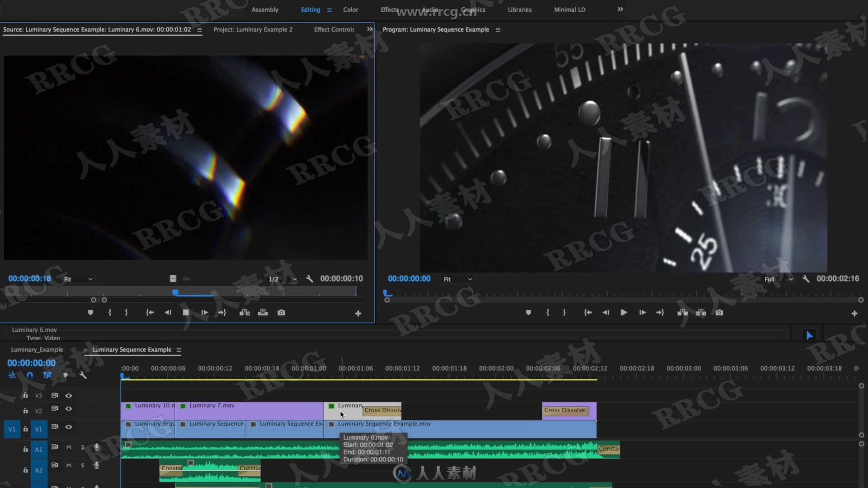Viewport: 868px width, 488px height.
Task: Open Editing workspace menu icon
Action: [x=329, y=10]
